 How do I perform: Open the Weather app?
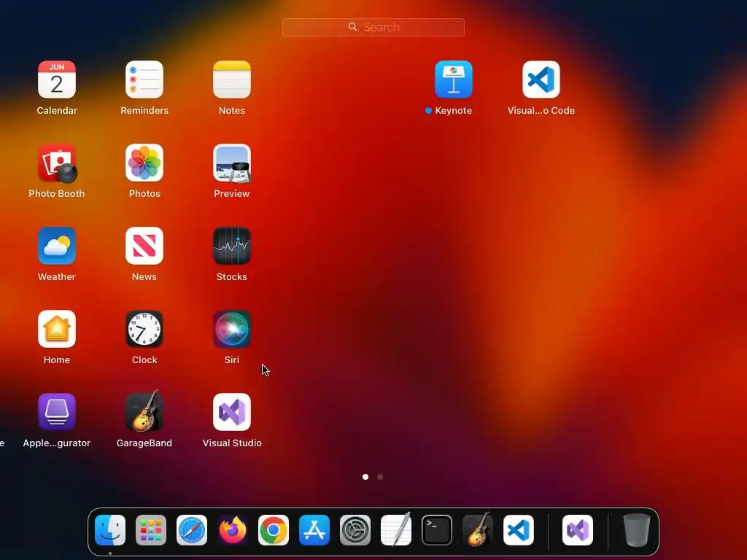[x=57, y=246]
